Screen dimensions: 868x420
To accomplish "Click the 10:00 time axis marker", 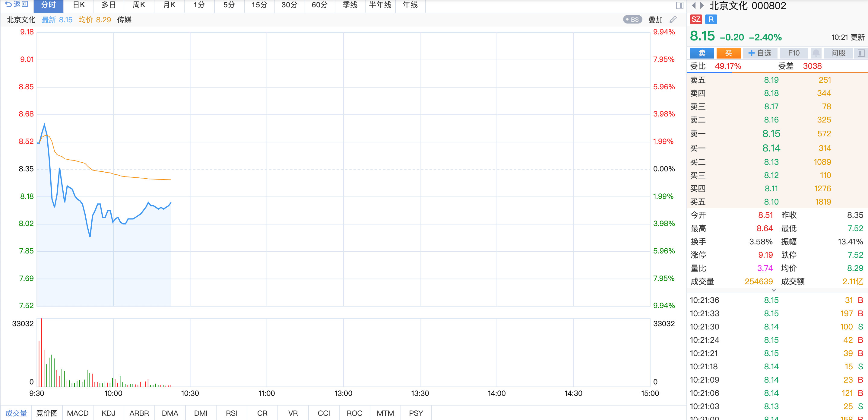I will point(113,393).
